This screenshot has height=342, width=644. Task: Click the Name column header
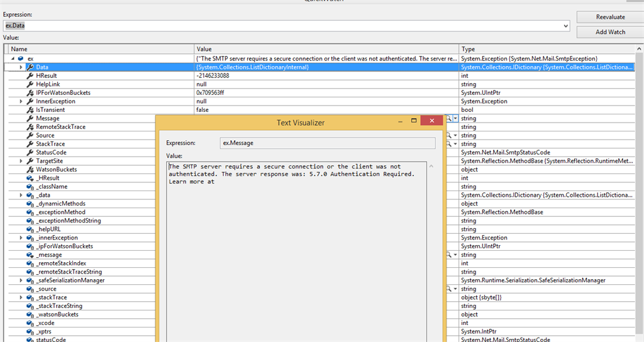pos(101,49)
